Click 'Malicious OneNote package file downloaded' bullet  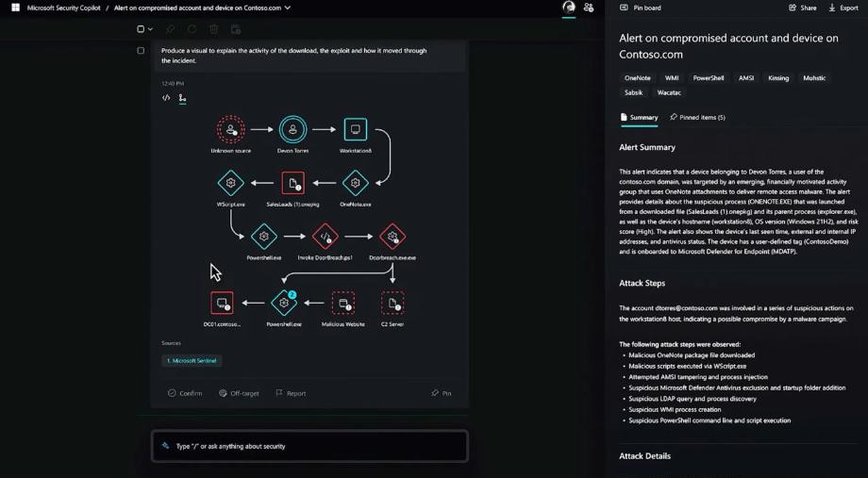point(692,355)
